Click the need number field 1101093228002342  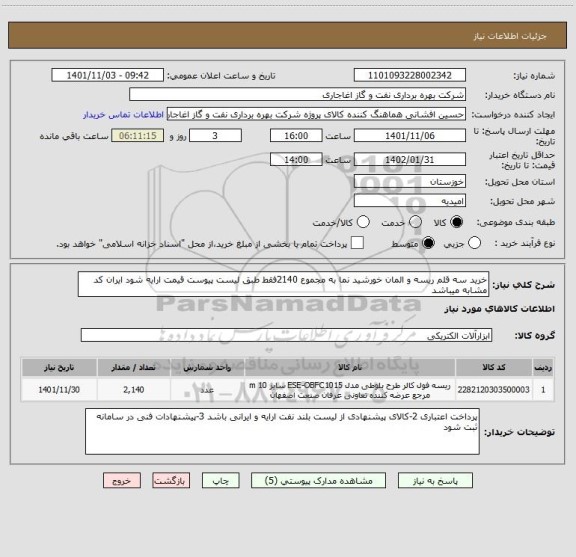pos(410,75)
